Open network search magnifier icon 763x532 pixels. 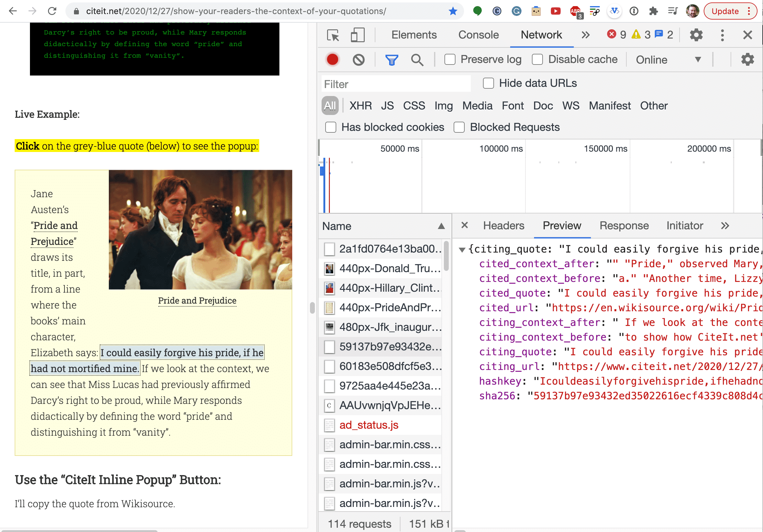point(417,60)
